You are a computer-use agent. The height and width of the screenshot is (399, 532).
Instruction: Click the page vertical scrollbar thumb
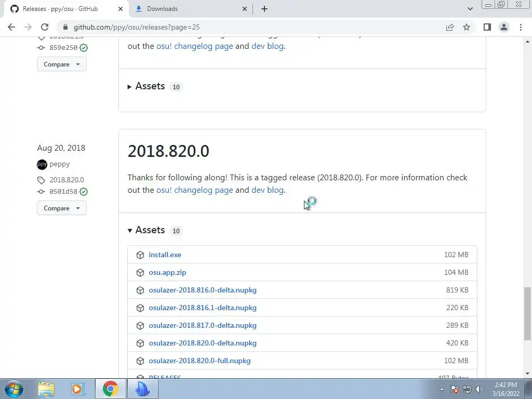(527, 313)
